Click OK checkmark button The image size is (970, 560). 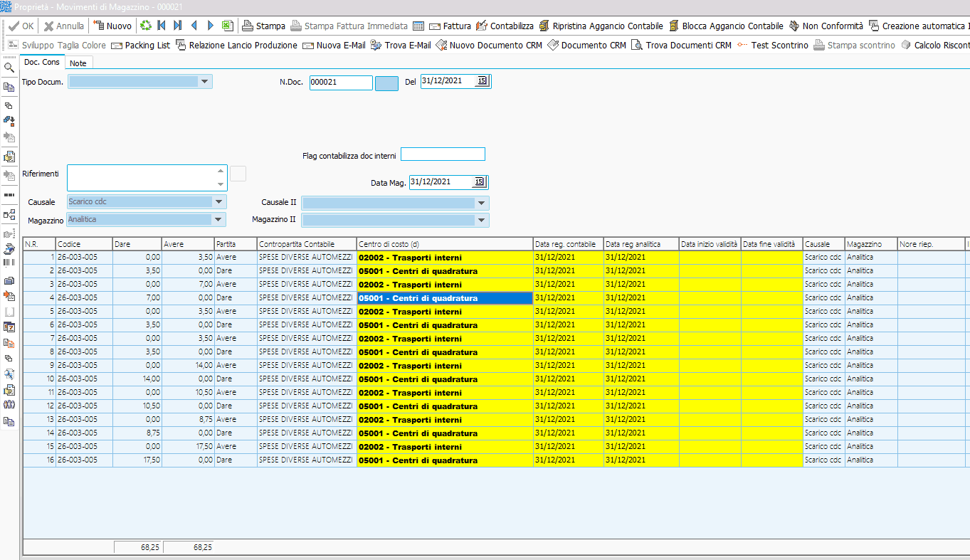pos(21,26)
